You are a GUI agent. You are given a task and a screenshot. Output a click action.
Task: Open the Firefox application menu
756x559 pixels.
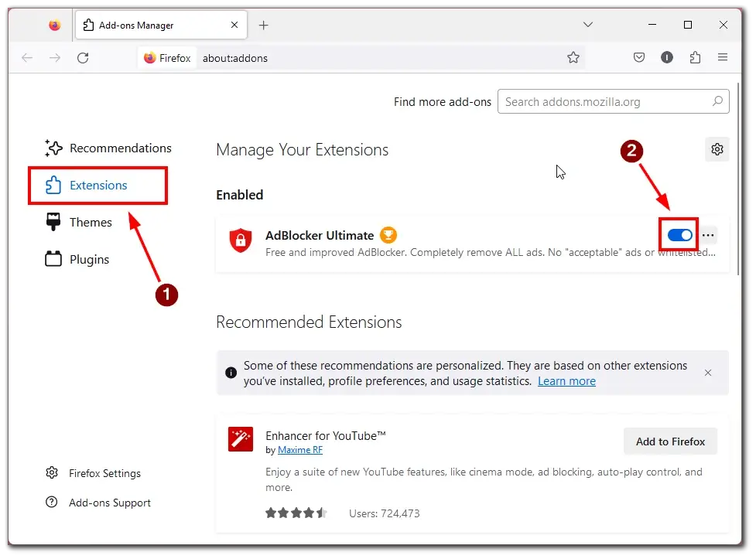point(722,58)
